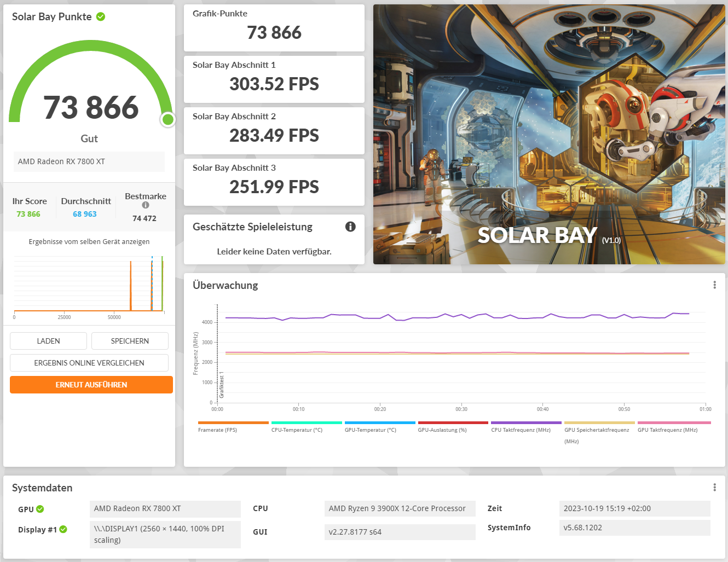Open the Geschätzte Spieleleistung info icon

350,227
